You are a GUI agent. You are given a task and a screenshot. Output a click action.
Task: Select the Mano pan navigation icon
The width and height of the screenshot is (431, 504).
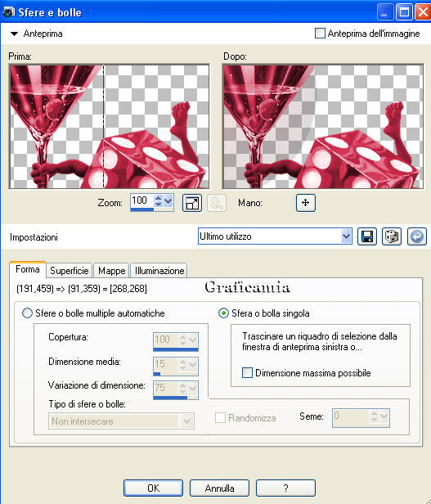[x=305, y=203]
